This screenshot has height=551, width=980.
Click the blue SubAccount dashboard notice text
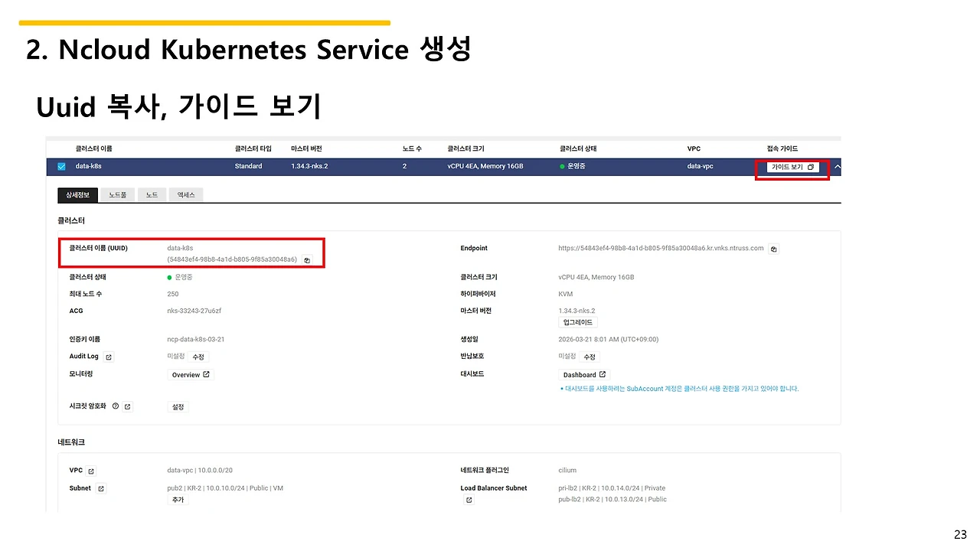coord(680,389)
